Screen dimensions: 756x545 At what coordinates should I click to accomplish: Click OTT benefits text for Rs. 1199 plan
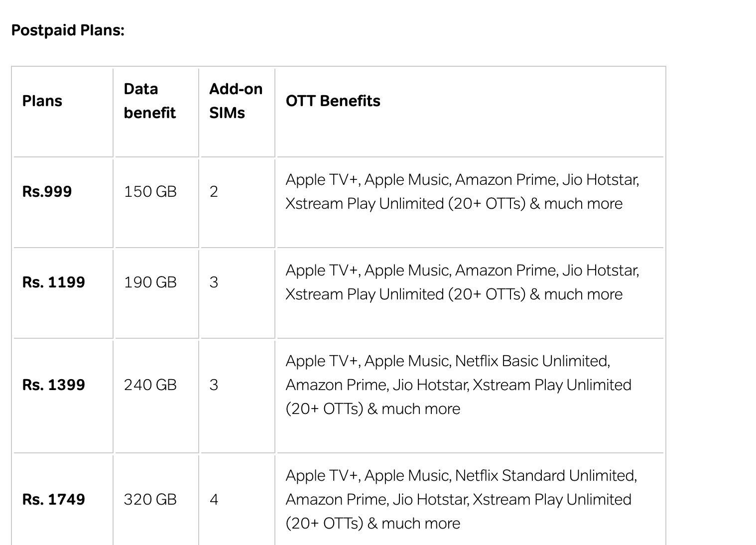[462, 282]
